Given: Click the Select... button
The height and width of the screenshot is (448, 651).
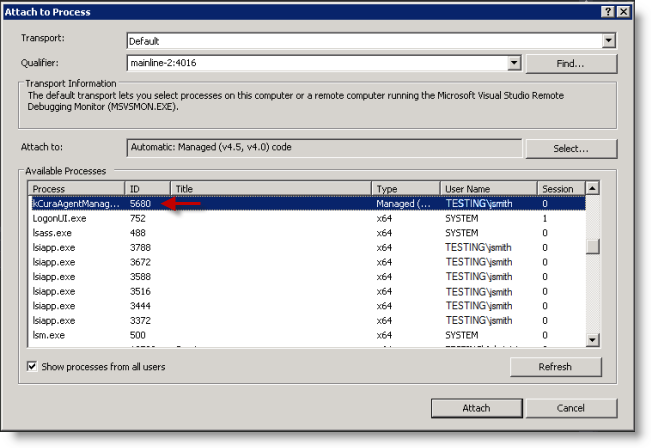Looking at the screenshot, I should click(x=571, y=148).
